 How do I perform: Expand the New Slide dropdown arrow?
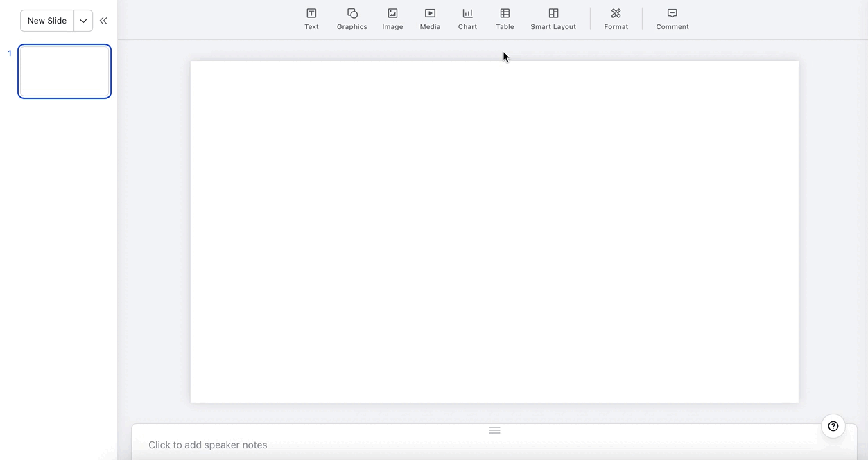[83, 21]
